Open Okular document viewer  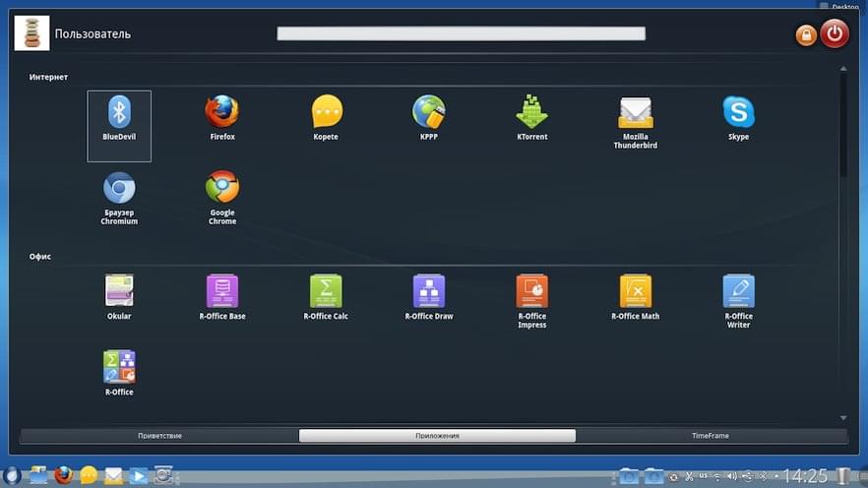[x=119, y=297]
